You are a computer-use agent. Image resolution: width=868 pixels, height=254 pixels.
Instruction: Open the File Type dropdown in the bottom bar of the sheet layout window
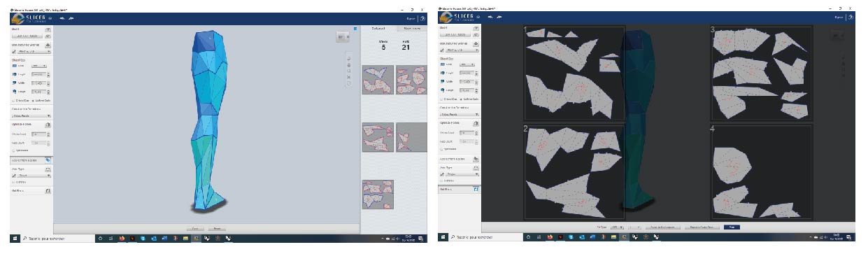[616, 227]
